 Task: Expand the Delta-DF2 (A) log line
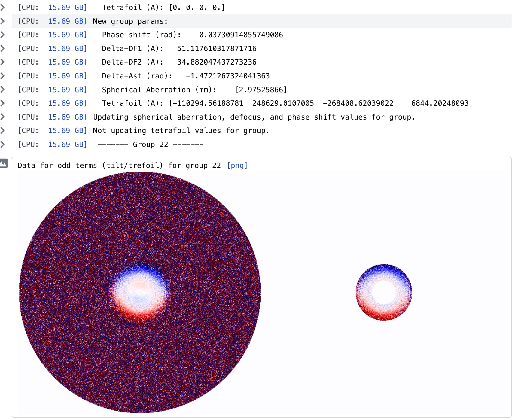tap(3, 62)
